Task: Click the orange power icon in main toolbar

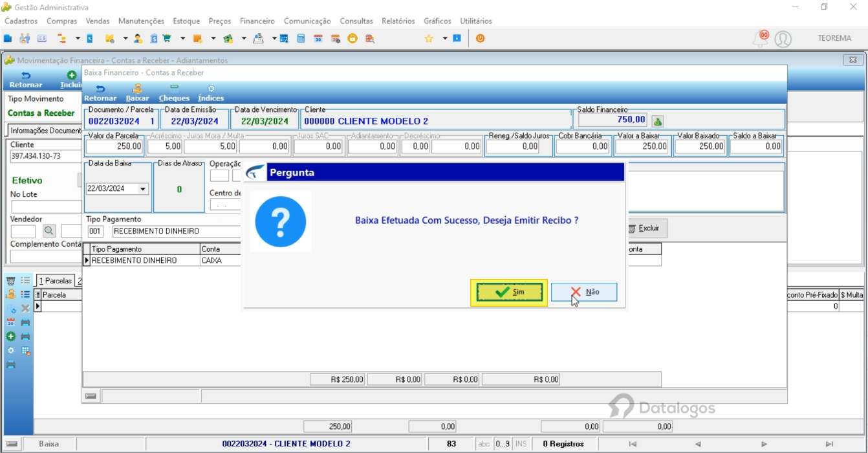Action: pyautogui.click(x=480, y=39)
